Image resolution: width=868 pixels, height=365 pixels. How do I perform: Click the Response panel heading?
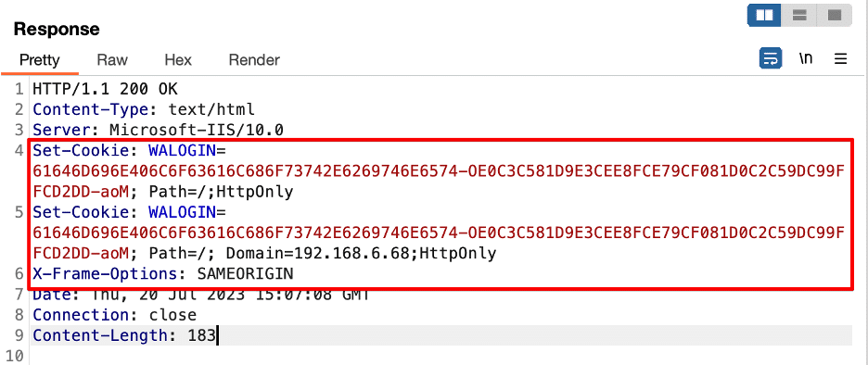[57, 29]
